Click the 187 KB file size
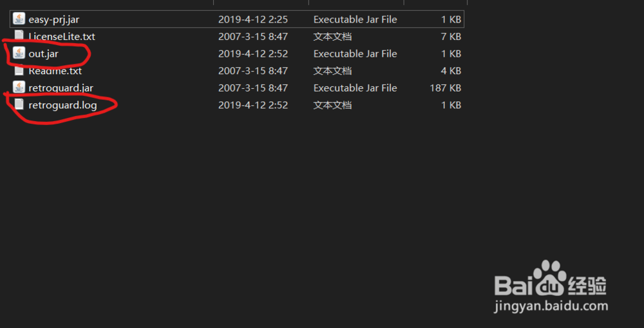Image resolution: width=644 pixels, height=328 pixels. [445, 88]
